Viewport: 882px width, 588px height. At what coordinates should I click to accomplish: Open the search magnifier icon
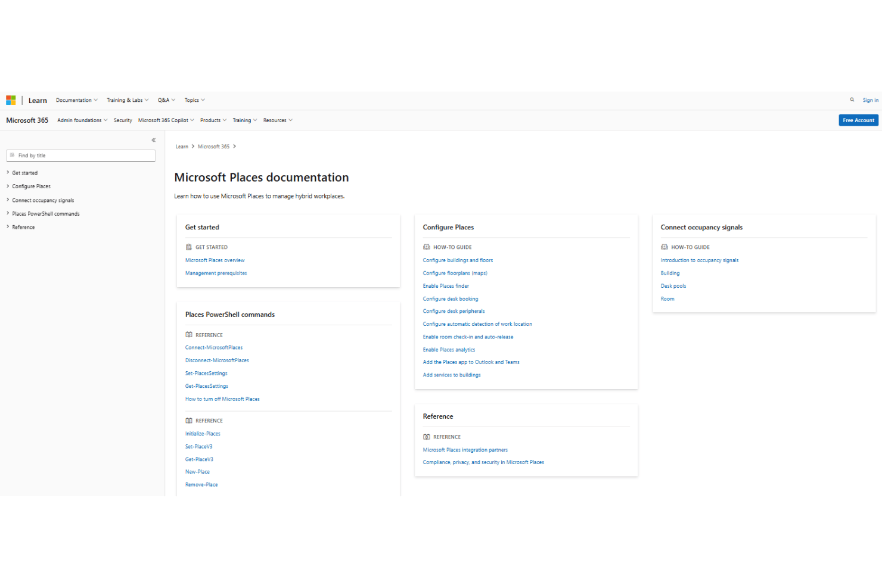pyautogui.click(x=852, y=100)
